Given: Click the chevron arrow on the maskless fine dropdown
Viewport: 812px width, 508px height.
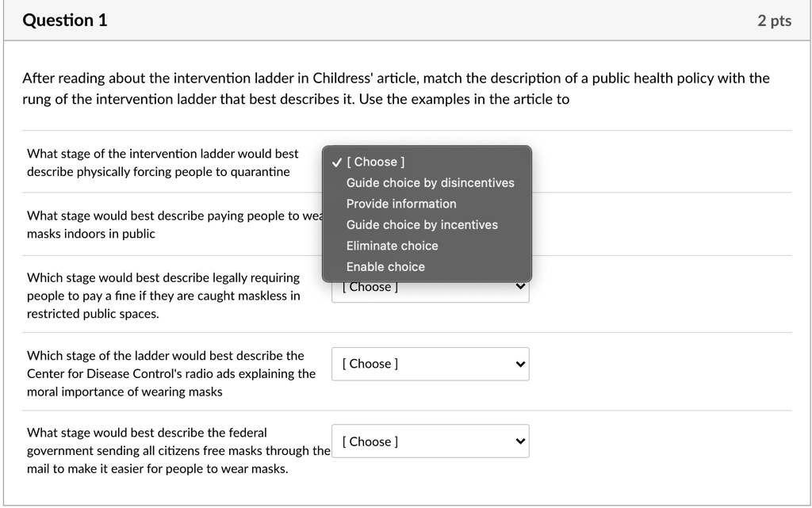Looking at the screenshot, I should [x=520, y=287].
